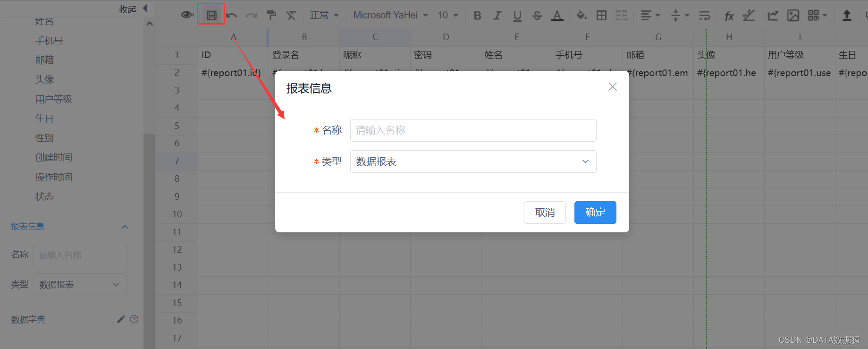Click the sidebar 名称 input field
868x349 pixels.
click(x=80, y=255)
